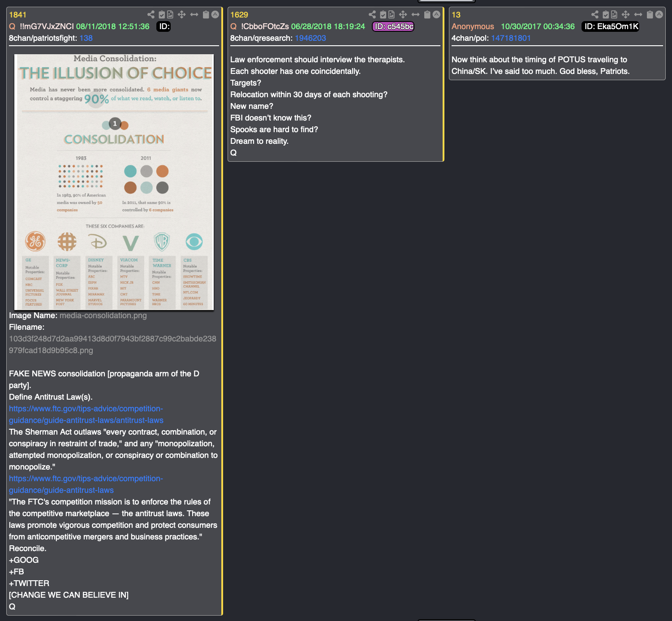Share post 13 via its share icon
672x621 pixels.
pyautogui.click(x=595, y=14)
